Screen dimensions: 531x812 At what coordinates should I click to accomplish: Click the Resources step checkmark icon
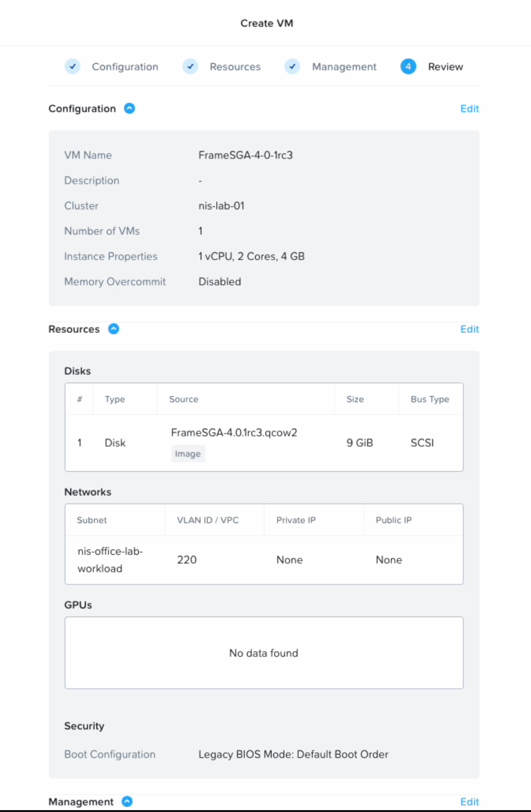point(190,67)
